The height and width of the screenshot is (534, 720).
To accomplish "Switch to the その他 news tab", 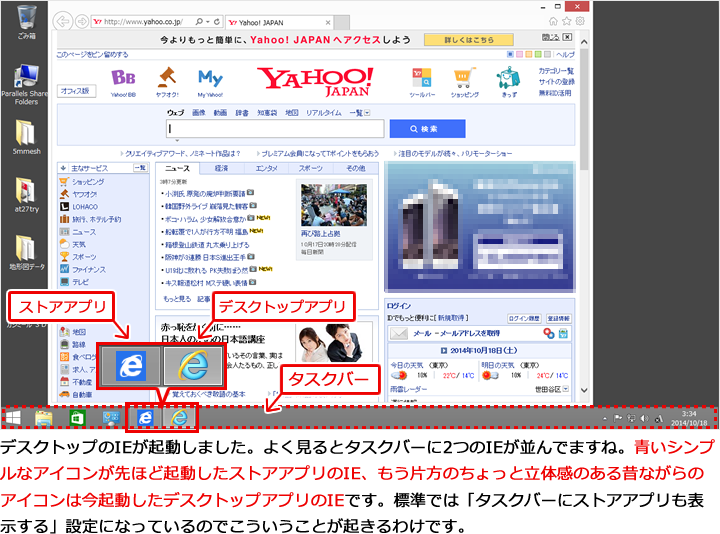I will (355, 168).
